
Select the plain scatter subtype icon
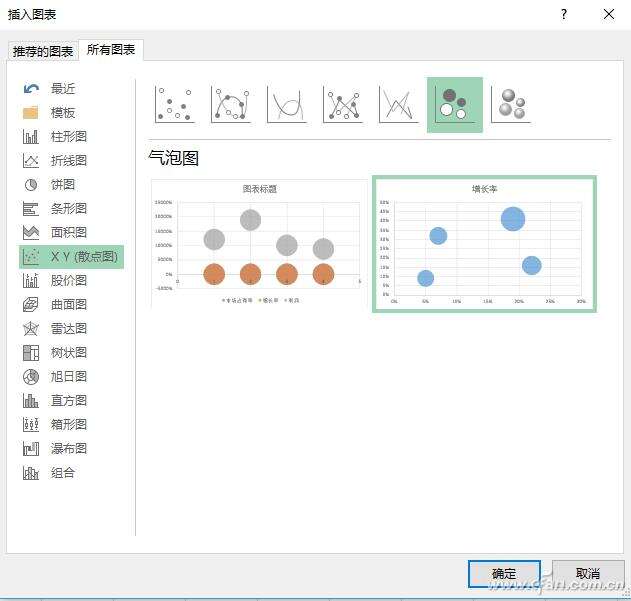[x=174, y=105]
